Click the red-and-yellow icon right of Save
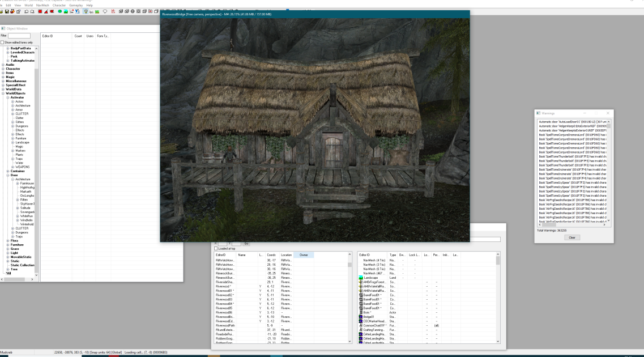This screenshot has width=644, height=357. (12, 11)
